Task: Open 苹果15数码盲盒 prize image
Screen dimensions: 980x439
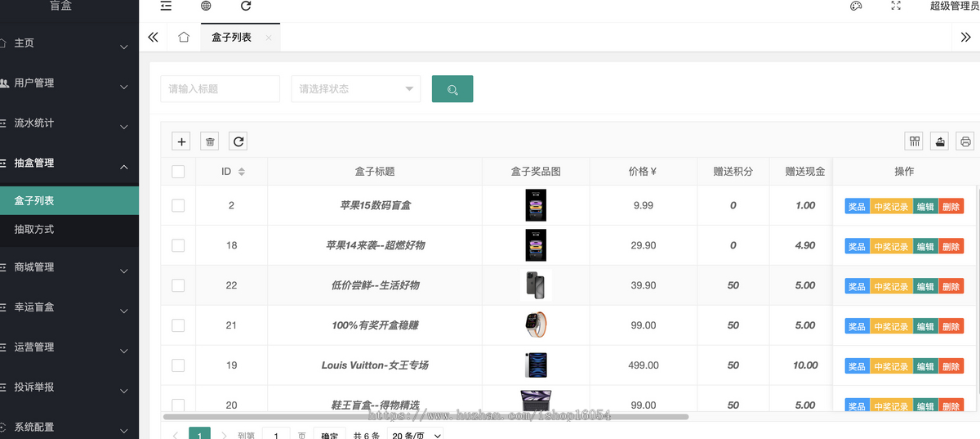Action: [x=536, y=205]
